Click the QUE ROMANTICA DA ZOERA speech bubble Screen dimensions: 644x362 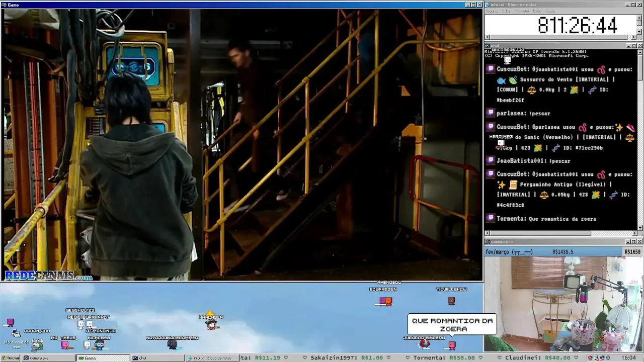coord(452,325)
